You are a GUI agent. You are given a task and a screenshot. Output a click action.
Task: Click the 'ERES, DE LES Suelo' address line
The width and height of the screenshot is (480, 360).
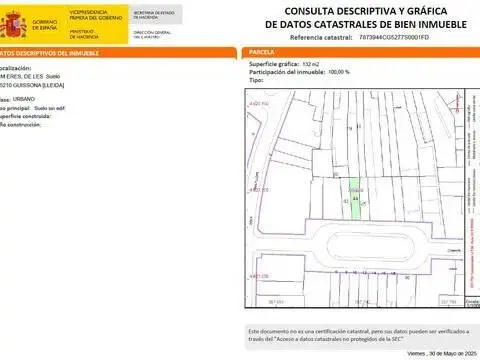click(x=30, y=77)
